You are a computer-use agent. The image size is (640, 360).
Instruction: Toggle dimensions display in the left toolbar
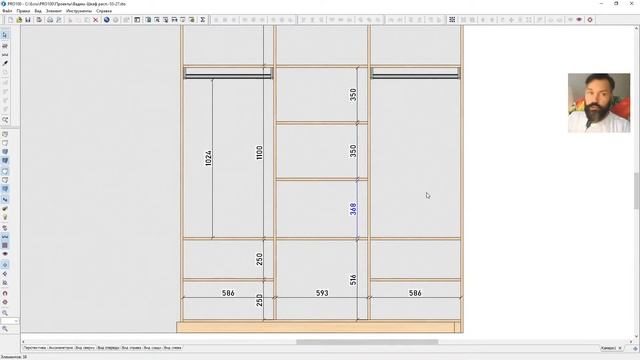coord(5,236)
